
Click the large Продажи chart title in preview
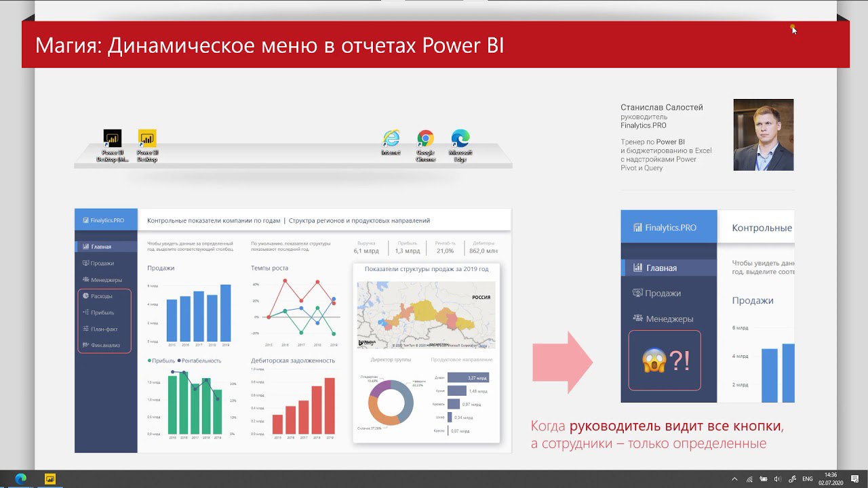[753, 300]
